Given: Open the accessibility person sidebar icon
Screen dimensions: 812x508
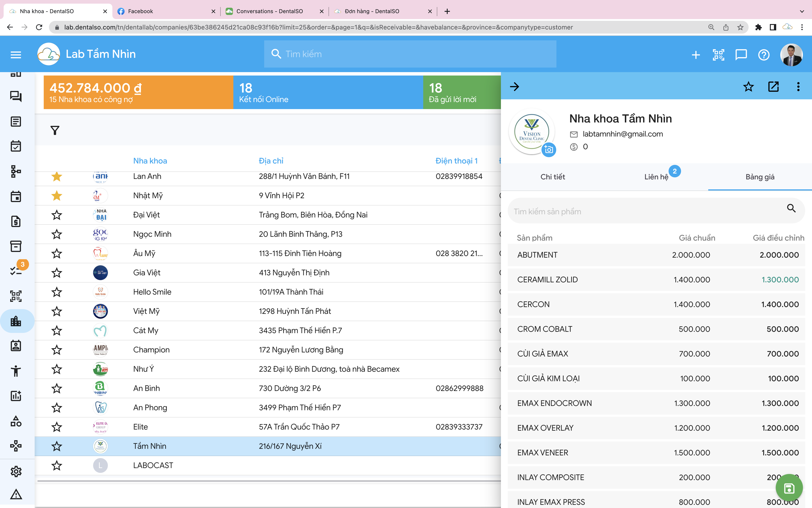Looking at the screenshot, I should (x=16, y=371).
